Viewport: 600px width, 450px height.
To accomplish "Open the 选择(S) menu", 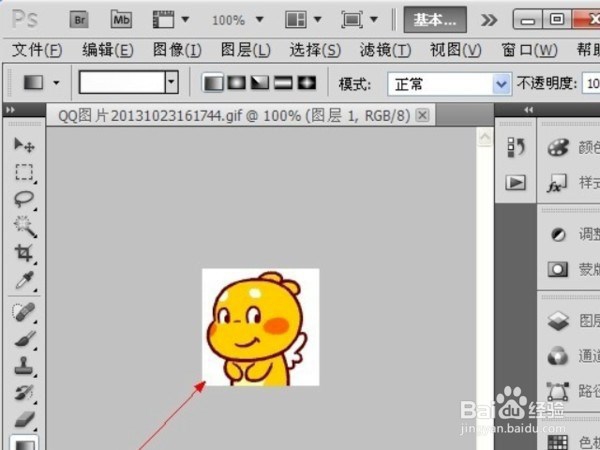I will pos(315,50).
